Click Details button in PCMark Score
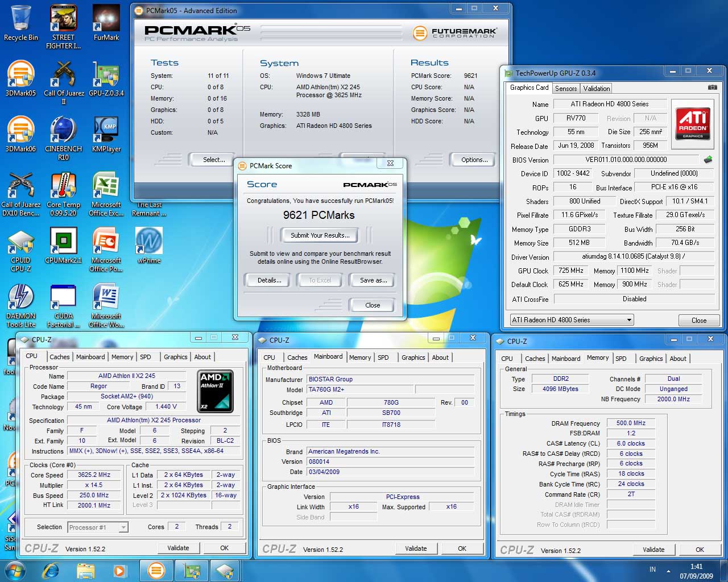 point(269,280)
